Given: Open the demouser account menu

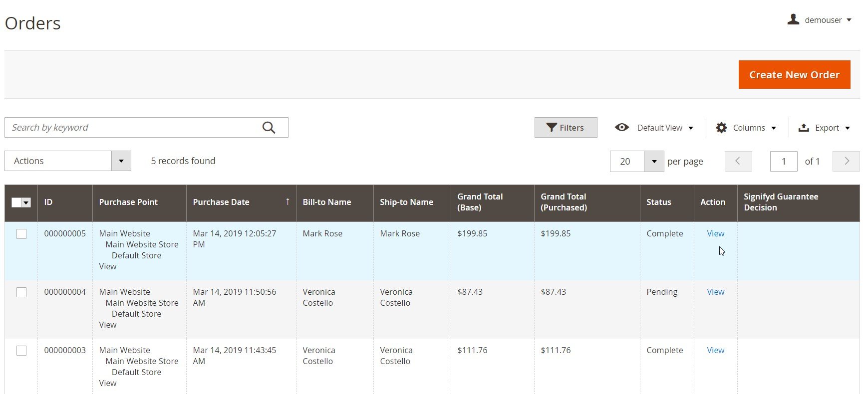Looking at the screenshot, I should coord(819,20).
